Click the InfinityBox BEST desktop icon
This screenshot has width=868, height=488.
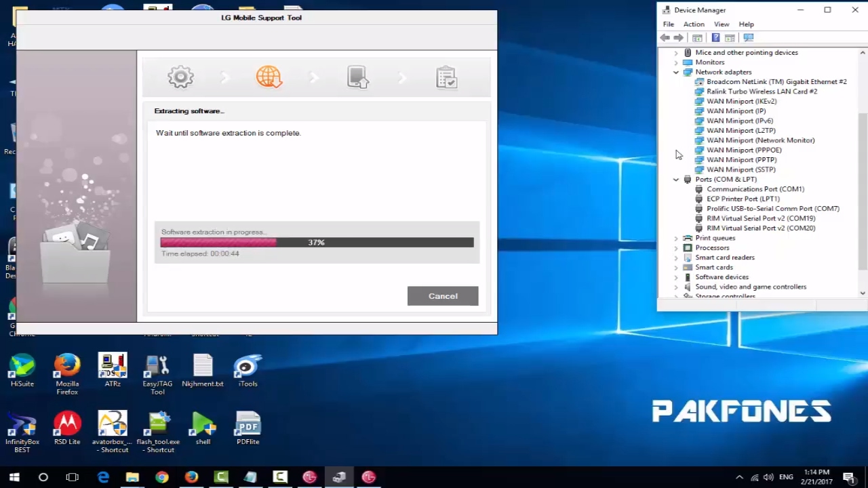click(22, 432)
